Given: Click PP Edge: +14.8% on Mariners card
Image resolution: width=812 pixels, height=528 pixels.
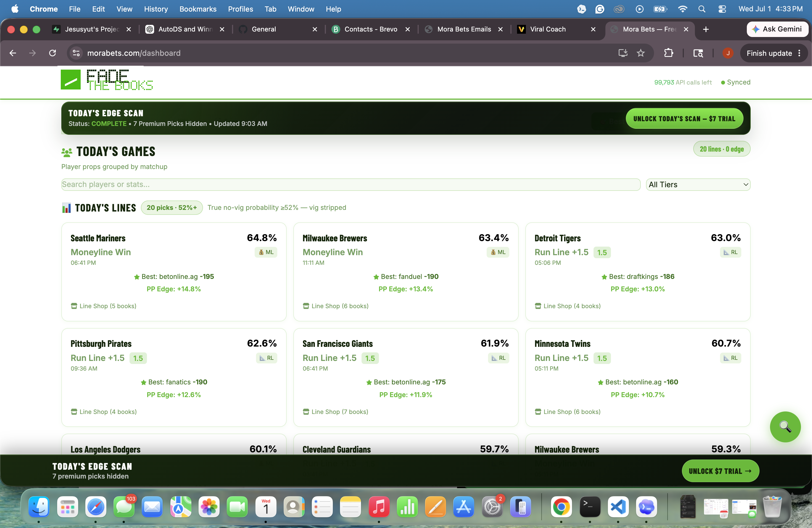Looking at the screenshot, I should click(174, 289).
